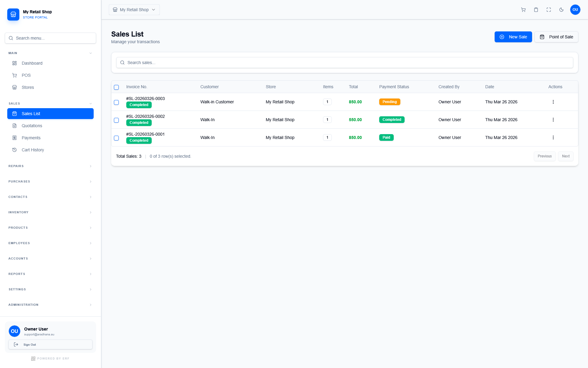Click the Payments receipt icon
This screenshot has height=368, width=588.
pyautogui.click(x=15, y=138)
